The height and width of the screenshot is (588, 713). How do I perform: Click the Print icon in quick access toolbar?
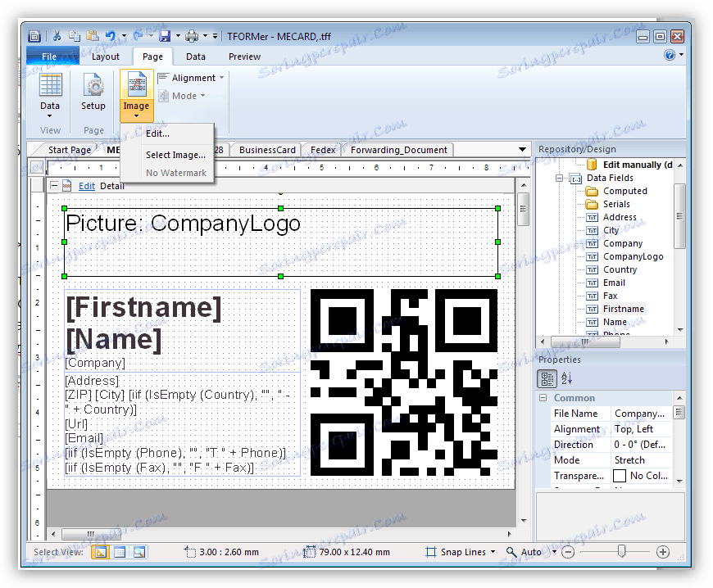pyautogui.click(x=191, y=36)
